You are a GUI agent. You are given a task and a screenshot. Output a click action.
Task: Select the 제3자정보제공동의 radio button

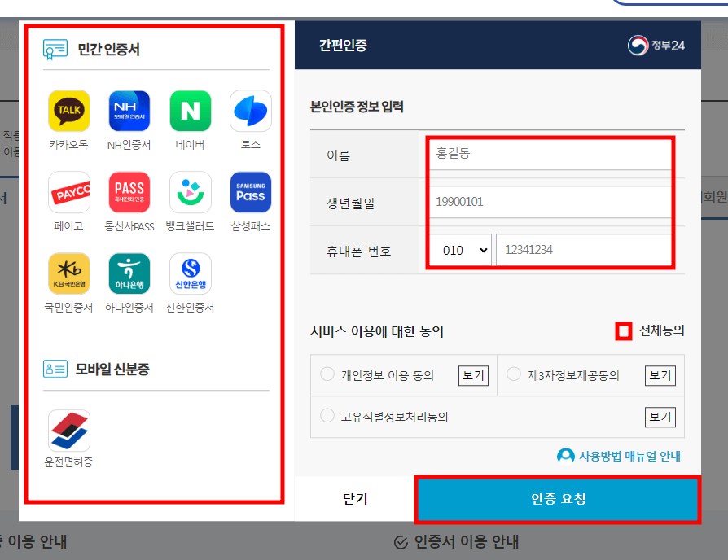[514, 375]
